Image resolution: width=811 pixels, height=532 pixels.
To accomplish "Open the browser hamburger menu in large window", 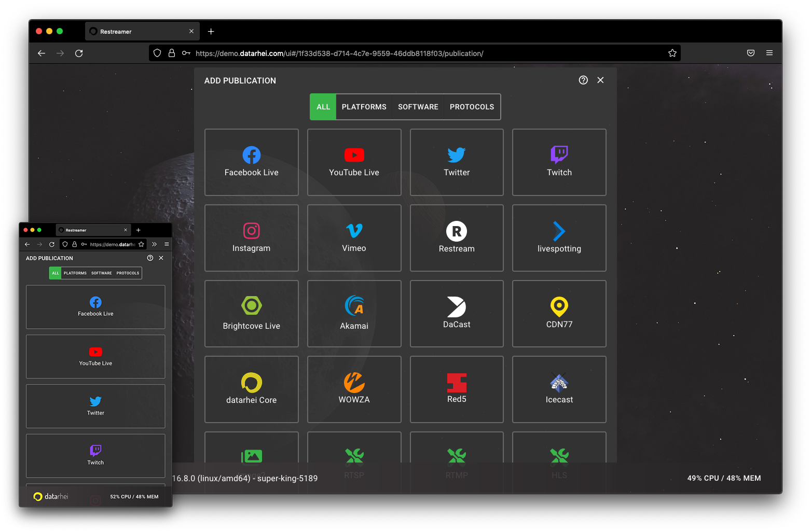I will (x=769, y=53).
